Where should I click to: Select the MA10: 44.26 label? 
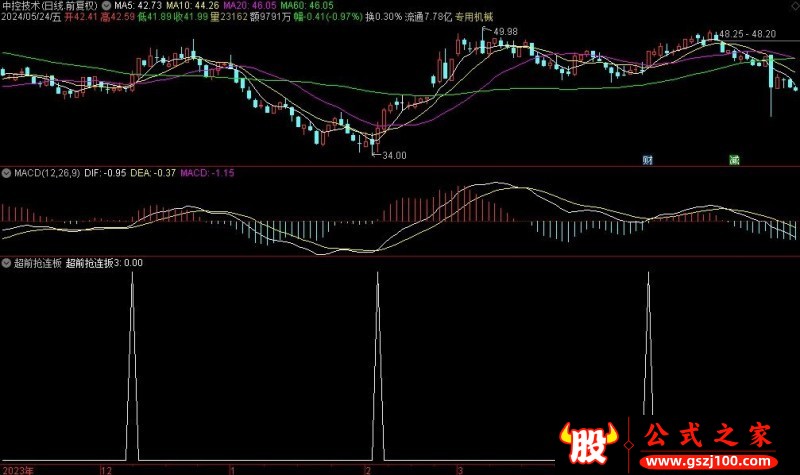(193, 6)
